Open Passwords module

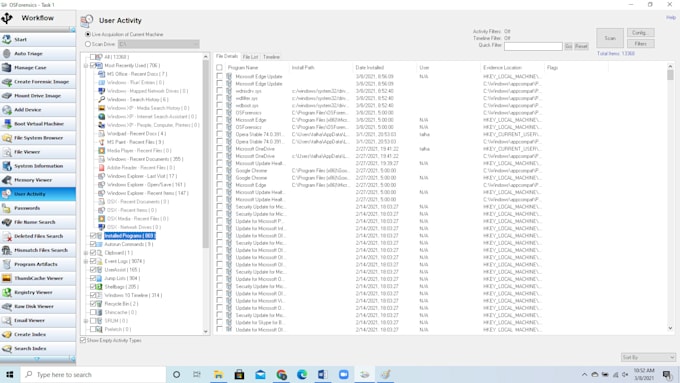coord(38,208)
